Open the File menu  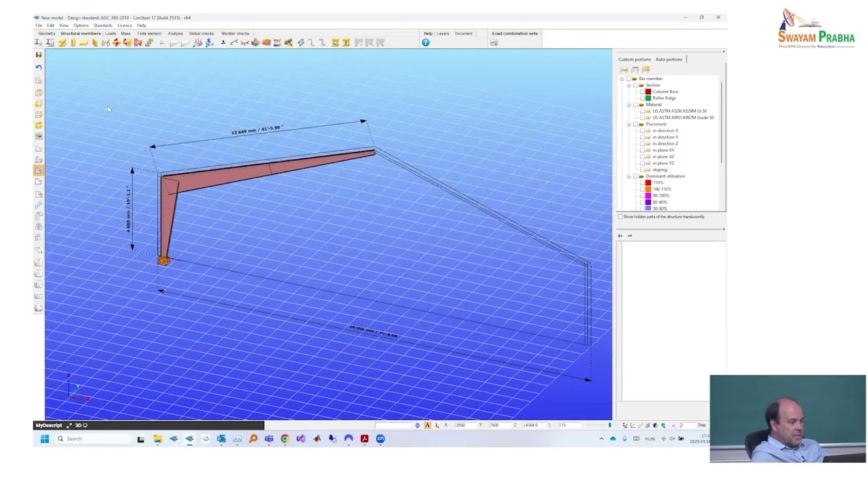(x=39, y=25)
